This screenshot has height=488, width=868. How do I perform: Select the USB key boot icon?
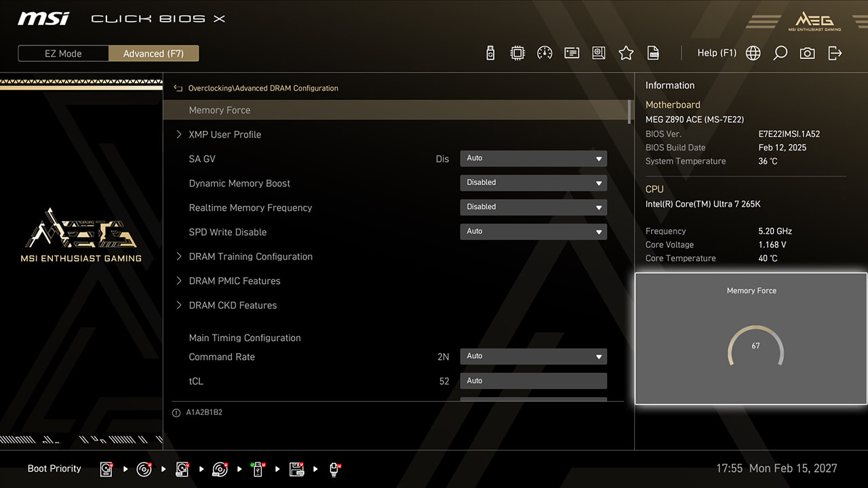click(258, 469)
